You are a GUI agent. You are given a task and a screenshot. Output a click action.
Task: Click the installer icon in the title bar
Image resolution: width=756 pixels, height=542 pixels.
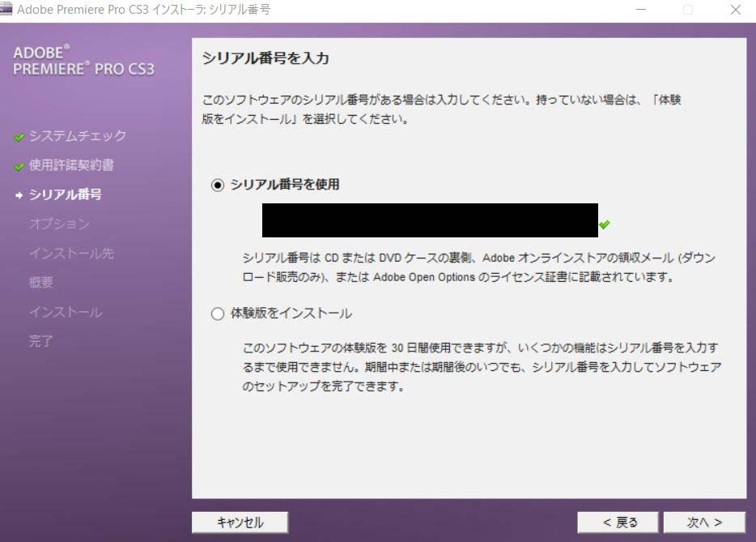(x=6, y=9)
